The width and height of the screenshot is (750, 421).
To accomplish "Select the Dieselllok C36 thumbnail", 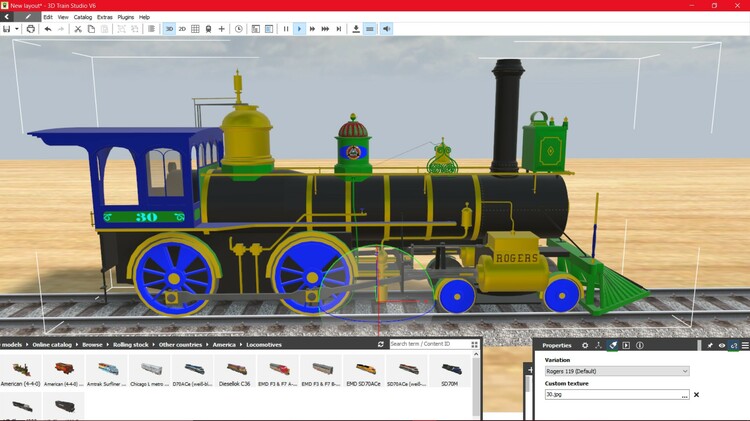I will [234, 373].
